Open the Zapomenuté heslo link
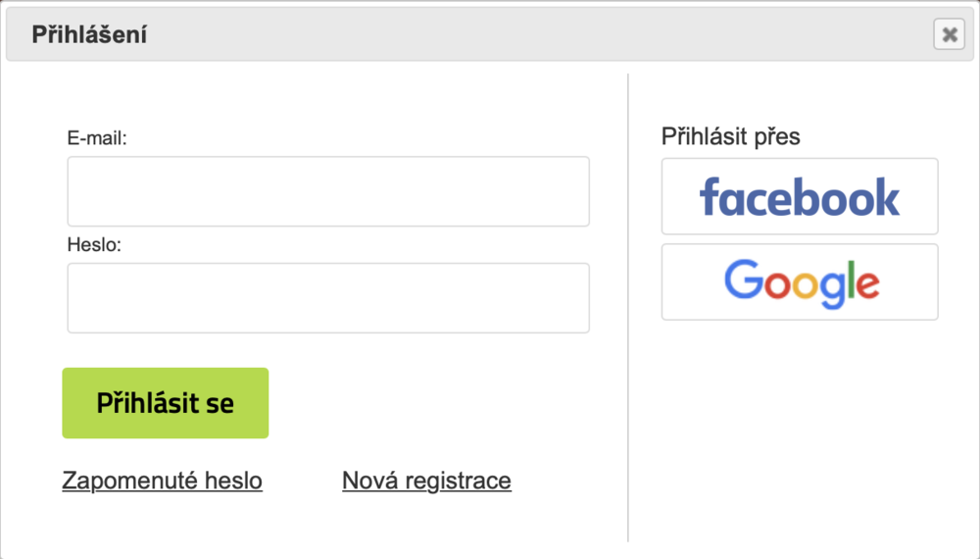The height and width of the screenshot is (559, 980). pyautogui.click(x=162, y=481)
